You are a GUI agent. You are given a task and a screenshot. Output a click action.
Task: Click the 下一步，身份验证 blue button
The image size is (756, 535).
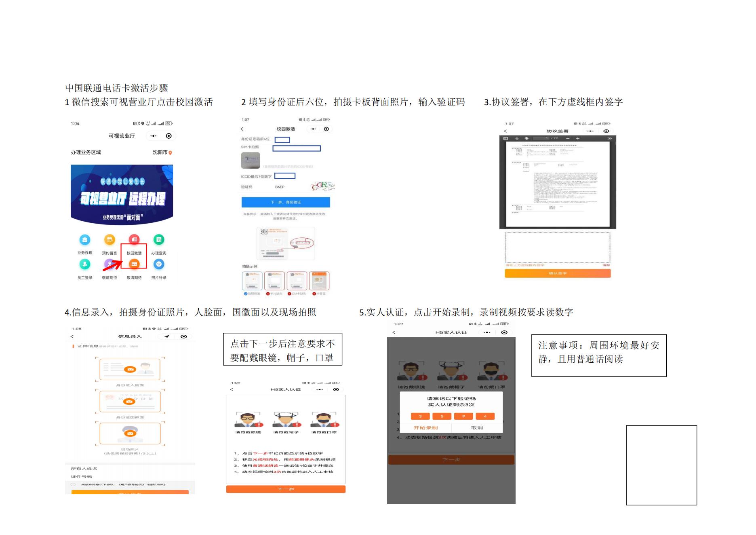point(286,202)
